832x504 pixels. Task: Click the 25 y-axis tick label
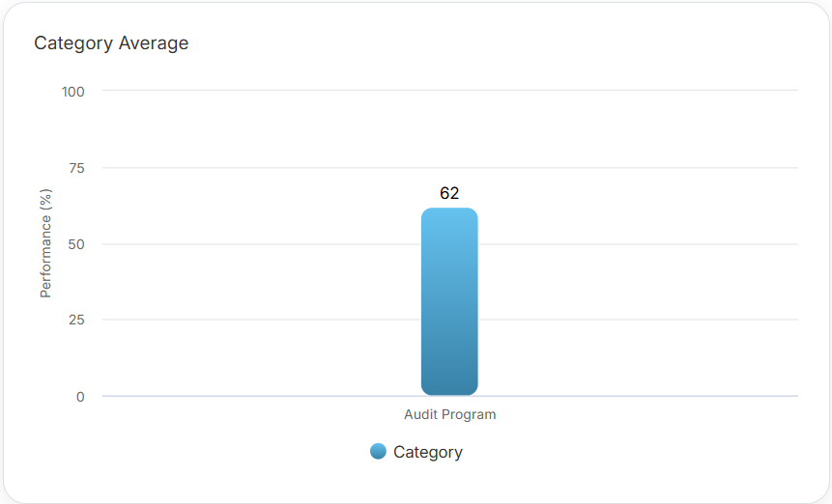coord(76,320)
